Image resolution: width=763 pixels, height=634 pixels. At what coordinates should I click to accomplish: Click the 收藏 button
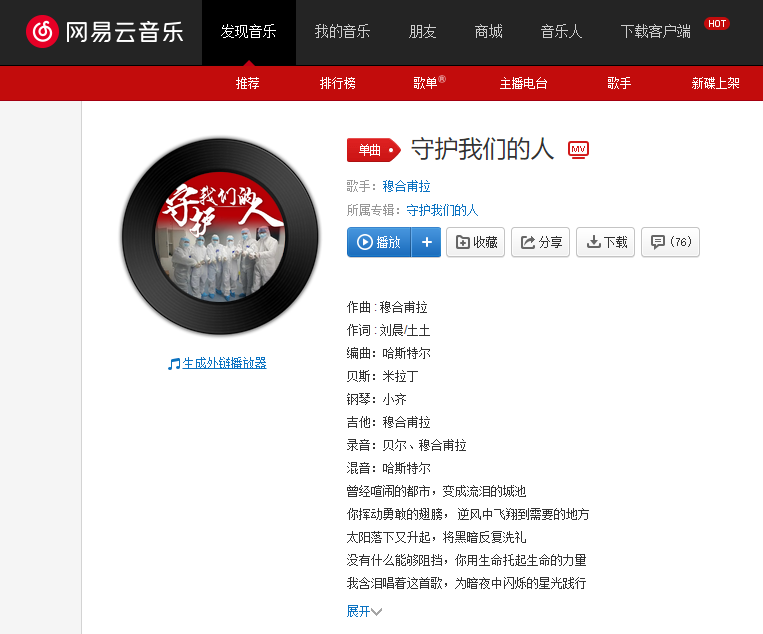[475, 242]
